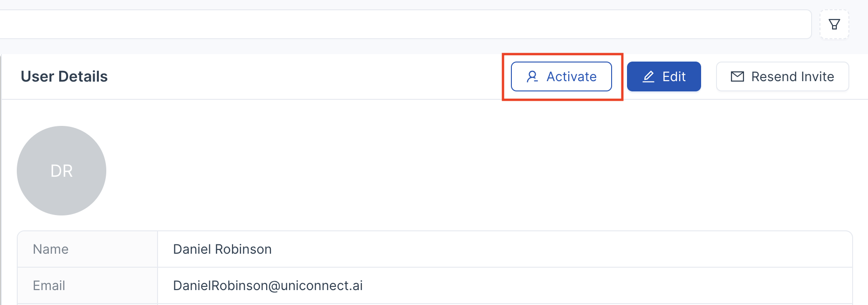The width and height of the screenshot is (868, 305).
Task: Click the envelope icon on Resend Invite
Action: coord(737,76)
